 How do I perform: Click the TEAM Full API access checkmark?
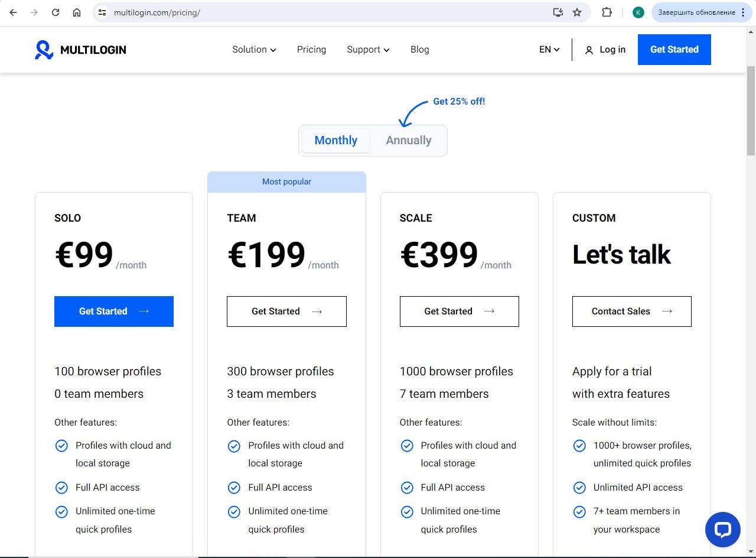click(x=234, y=488)
